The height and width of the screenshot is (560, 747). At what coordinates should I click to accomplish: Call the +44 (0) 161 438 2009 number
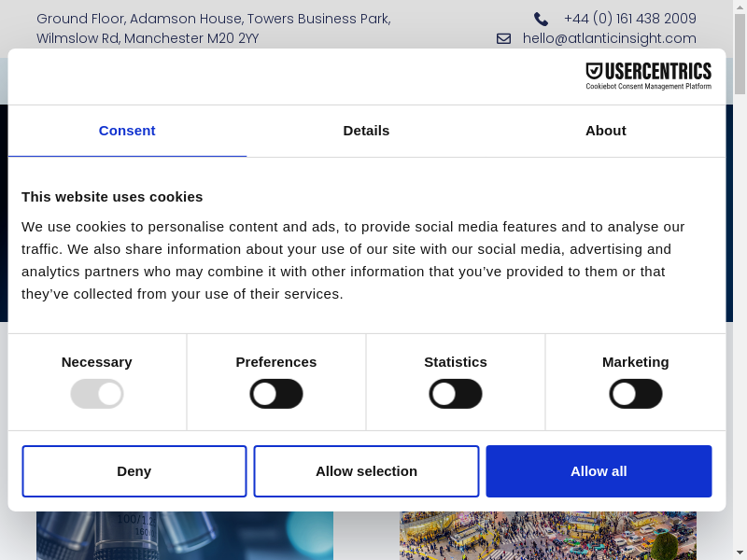pyautogui.click(x=629, y=19)
